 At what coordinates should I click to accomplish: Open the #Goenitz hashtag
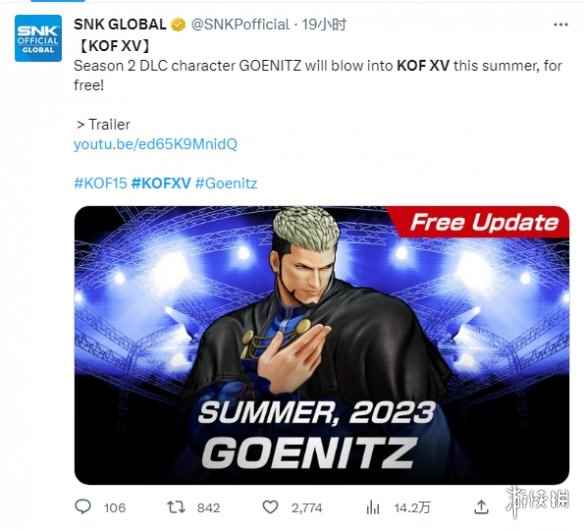click(x=226, y=183)
